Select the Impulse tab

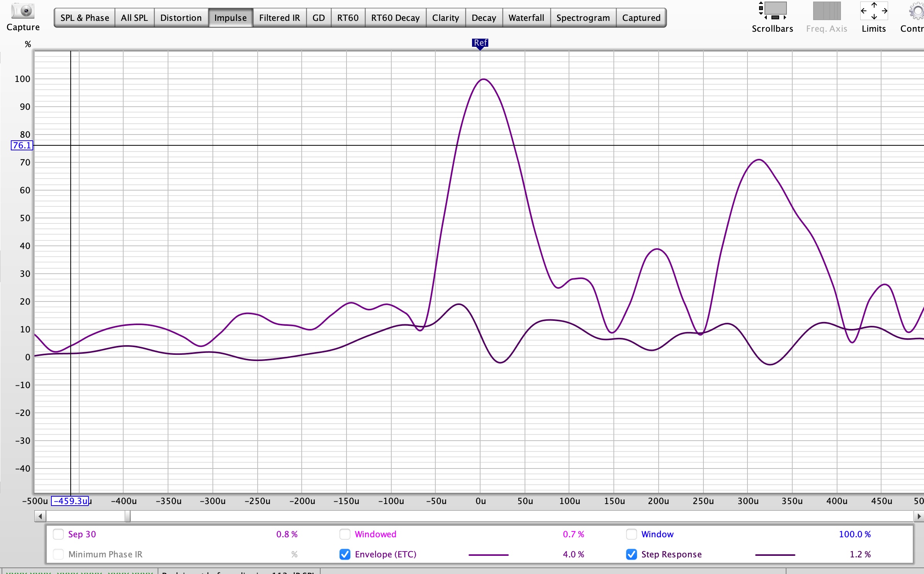[231, 18]
